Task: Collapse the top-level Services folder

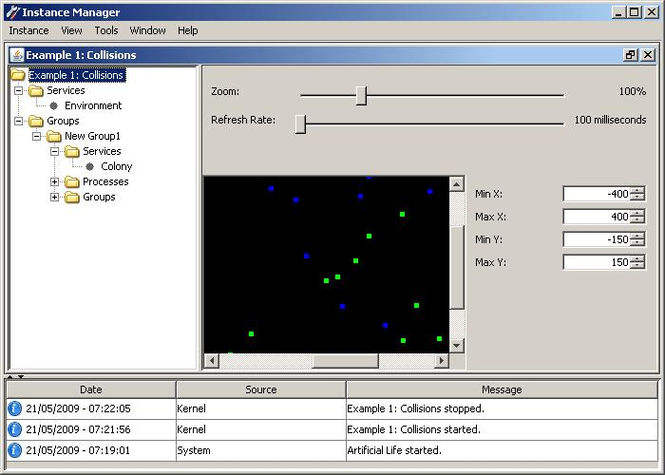Action: [x=18, y=90]
